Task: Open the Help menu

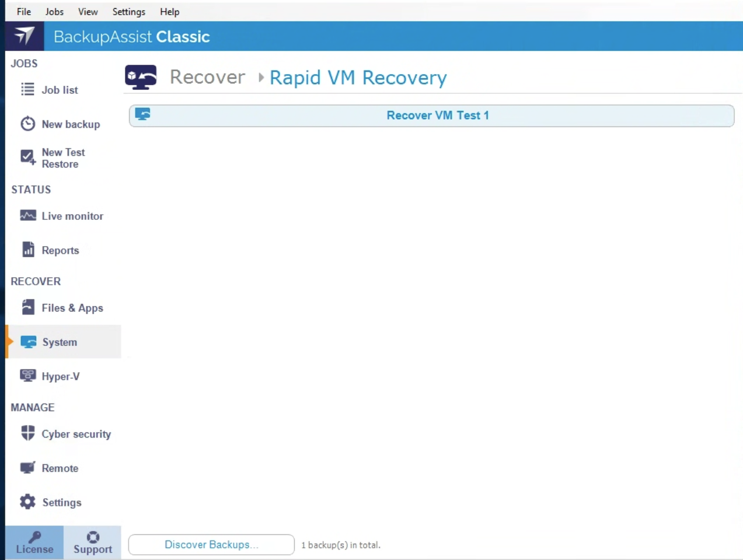Action: tap(169, 12)
